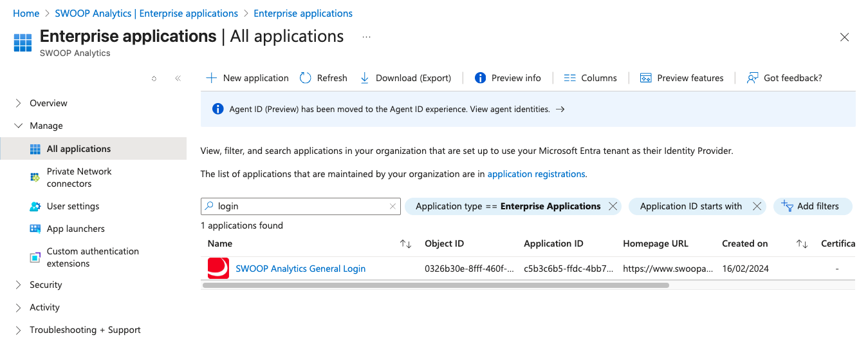
Task: Click Application ID starts with filter
Action: (x=691, y=206)
